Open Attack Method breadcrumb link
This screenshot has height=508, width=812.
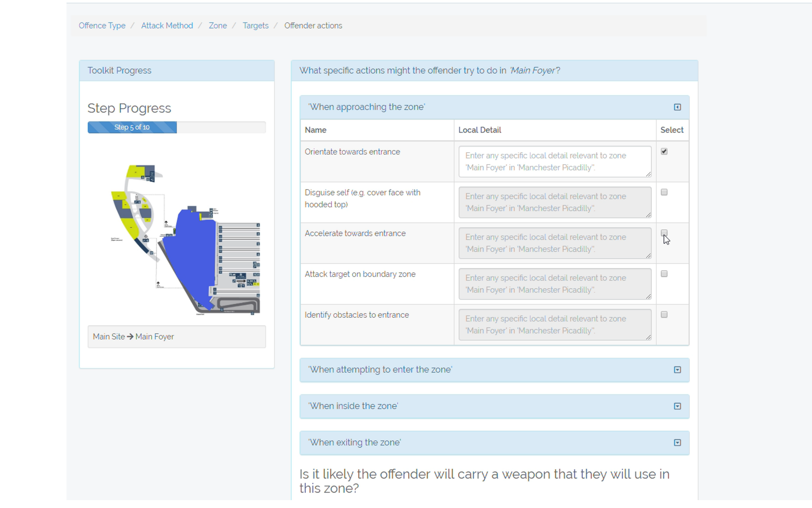coord(167,26)
